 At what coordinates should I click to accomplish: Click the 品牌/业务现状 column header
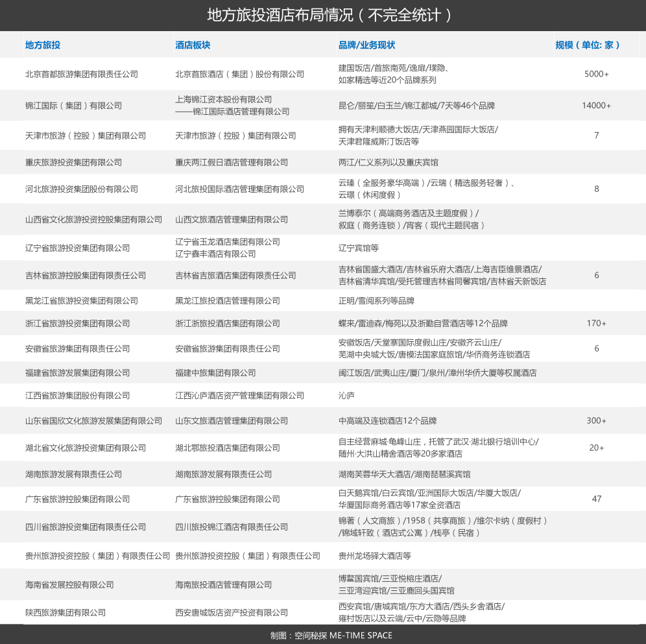tap(366, 45)
